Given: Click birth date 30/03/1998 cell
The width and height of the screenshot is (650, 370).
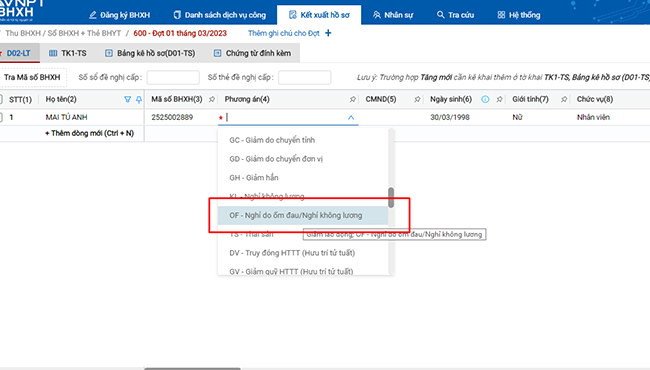Looking at the screenshot, I should 450,117.
